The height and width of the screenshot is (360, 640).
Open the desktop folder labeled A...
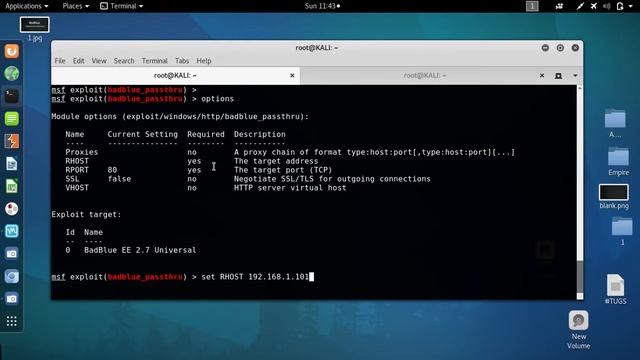tap(615, 119)
